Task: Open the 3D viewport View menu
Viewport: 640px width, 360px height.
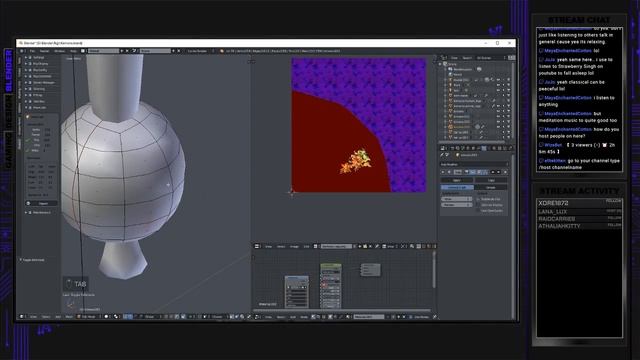Action: point(33,316)
